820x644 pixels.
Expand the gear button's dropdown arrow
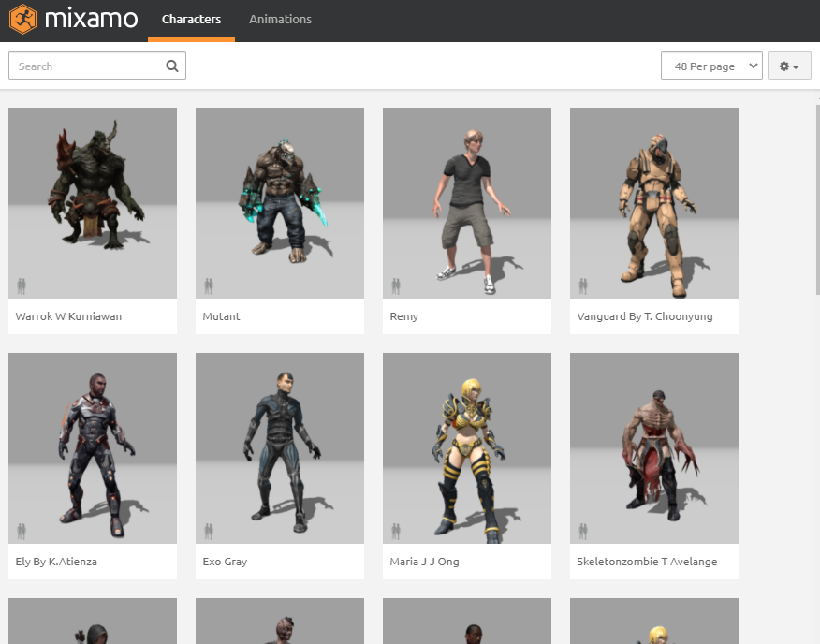797,66
